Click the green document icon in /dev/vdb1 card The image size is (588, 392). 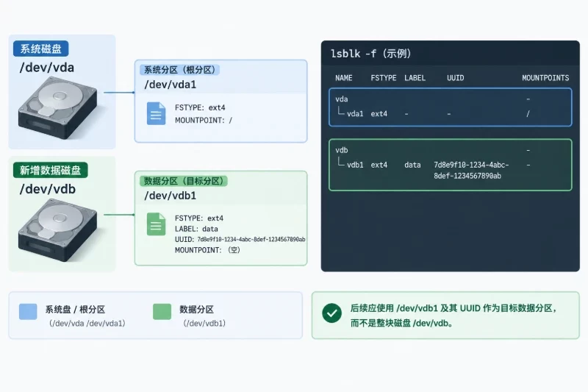(156, 224)
